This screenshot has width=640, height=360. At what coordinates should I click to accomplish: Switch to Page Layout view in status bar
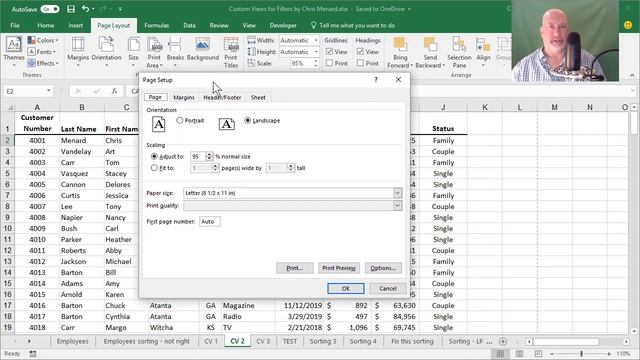pyautogui.click(x=519, y=353)
